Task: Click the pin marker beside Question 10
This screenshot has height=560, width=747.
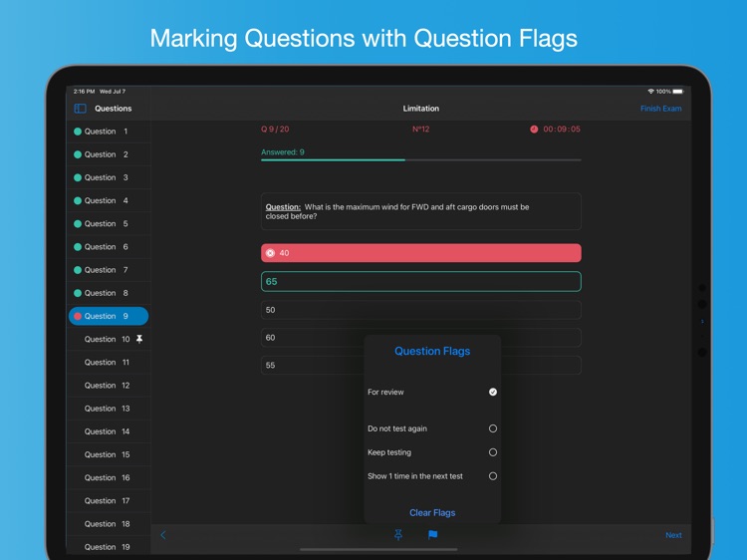Action: [139, 339]
